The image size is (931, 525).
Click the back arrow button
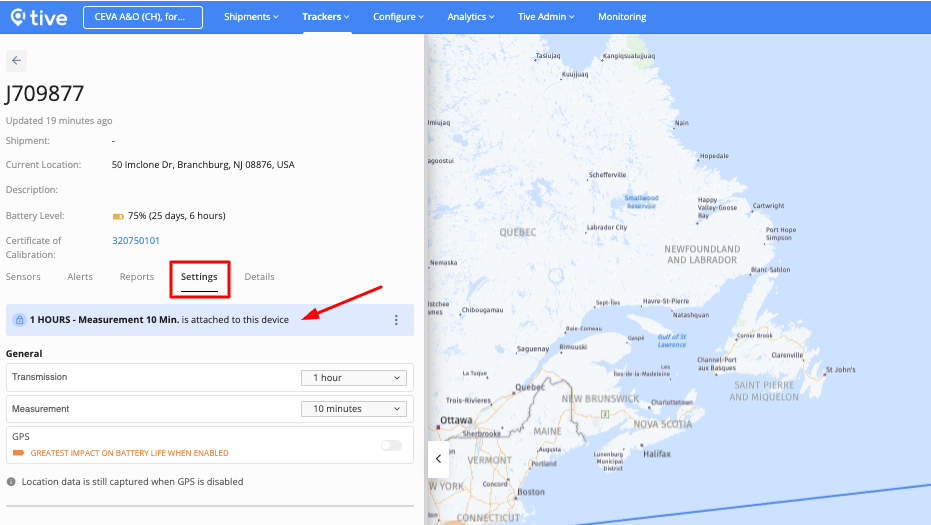click(x=16, y=60)
